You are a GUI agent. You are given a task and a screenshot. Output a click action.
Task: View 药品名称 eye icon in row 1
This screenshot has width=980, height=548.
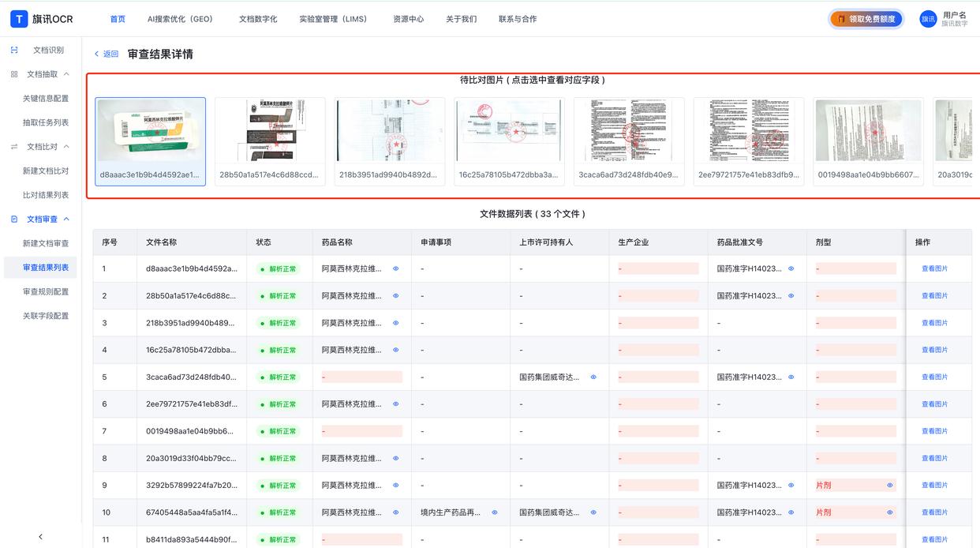tap(395, 268)
